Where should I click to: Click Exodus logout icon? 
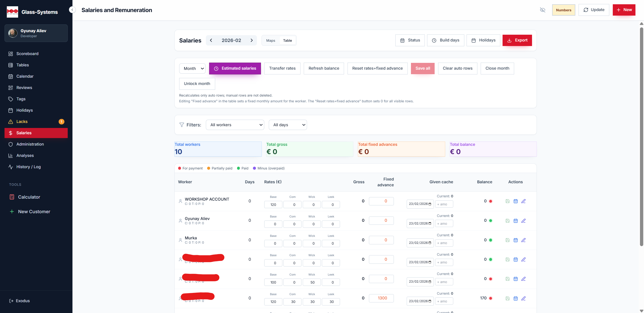pos(11,301)
